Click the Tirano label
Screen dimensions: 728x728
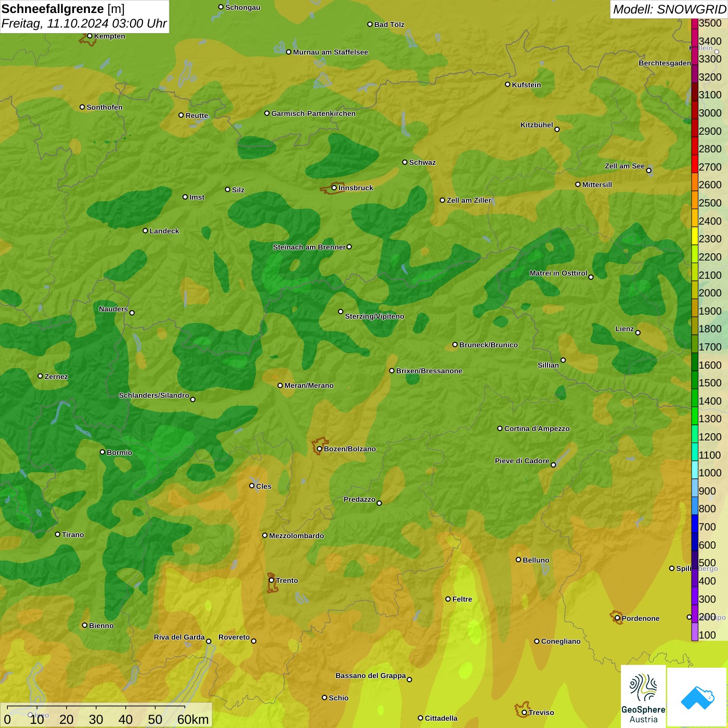(x=73, y=535)
